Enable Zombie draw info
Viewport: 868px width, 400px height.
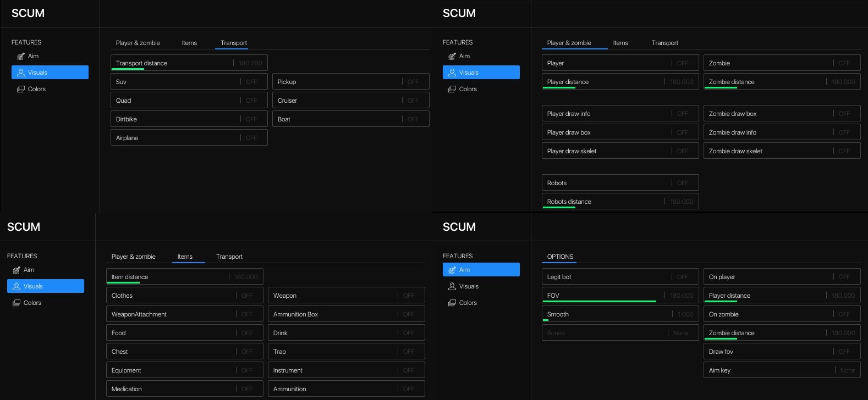[782, 132]
